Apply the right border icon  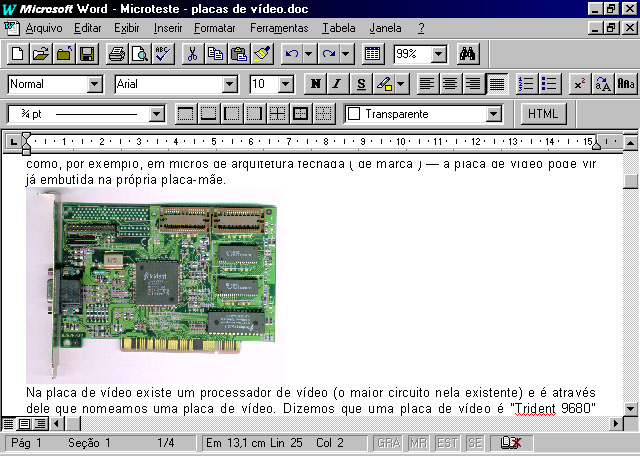(255, 114)
